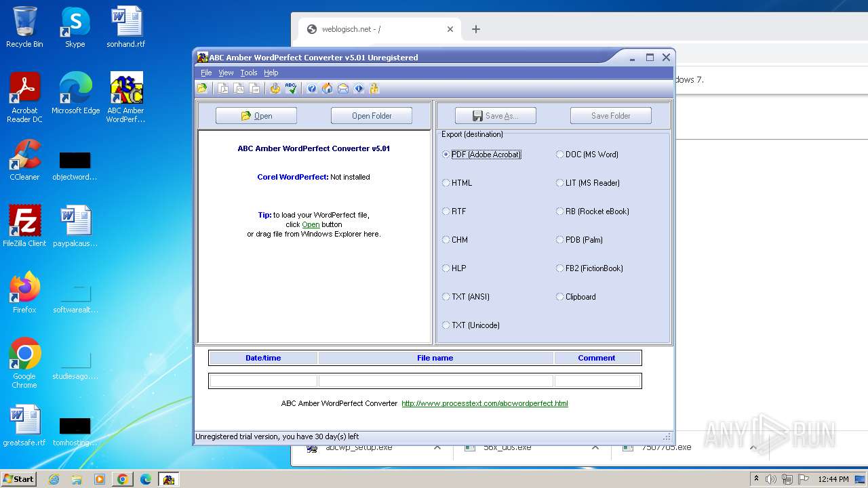
Task: Select TXT (ANSI) export option
Action: [x=466, y=297]
